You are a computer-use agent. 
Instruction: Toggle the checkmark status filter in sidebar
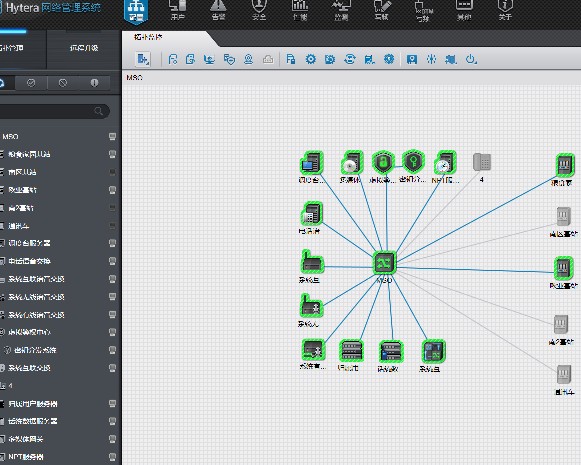(x=31, y=83)
